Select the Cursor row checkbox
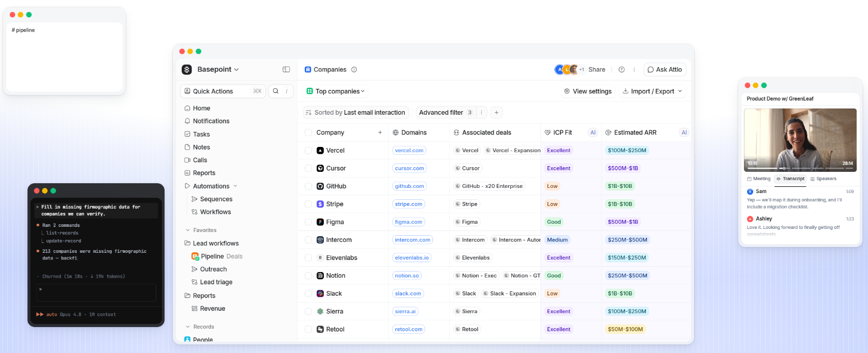The width and height of the screenshot is (868, 353). [308, 168]
